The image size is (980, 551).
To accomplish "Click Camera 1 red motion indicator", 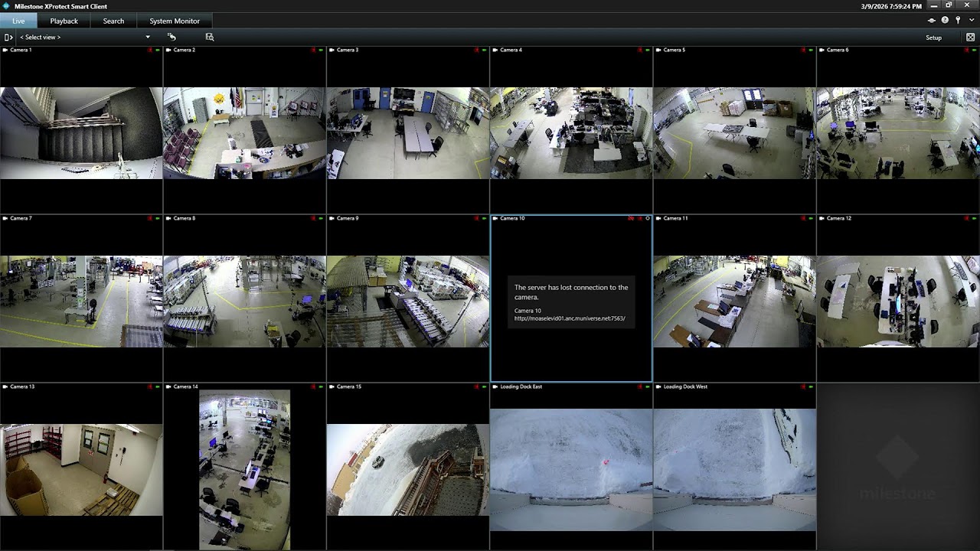I will click(150, 50).
